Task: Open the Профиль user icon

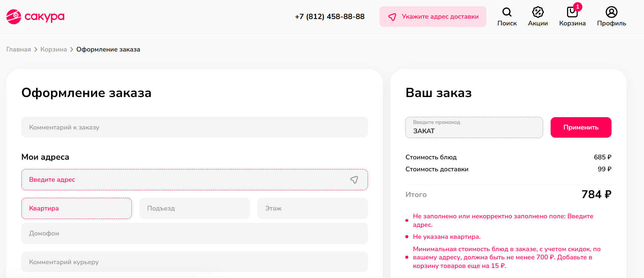Action: [x=612, y=17]
